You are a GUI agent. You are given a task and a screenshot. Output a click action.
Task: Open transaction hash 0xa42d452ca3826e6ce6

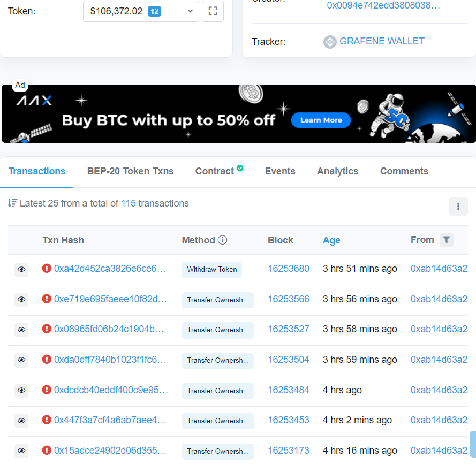tap(110, 269)
